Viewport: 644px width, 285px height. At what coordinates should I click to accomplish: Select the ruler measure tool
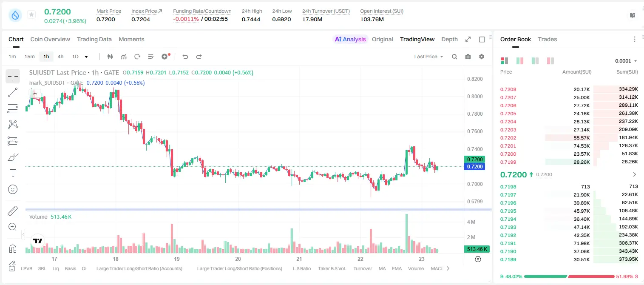tap(13, 211)
